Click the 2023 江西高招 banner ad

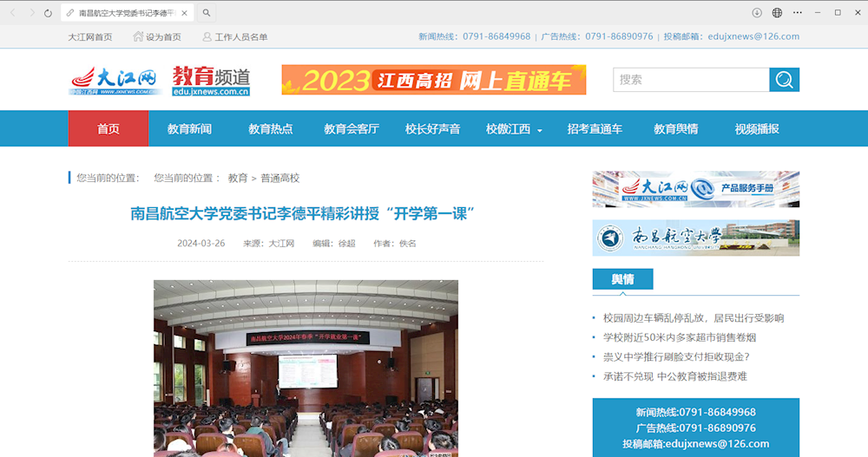(x=433, y=80)
